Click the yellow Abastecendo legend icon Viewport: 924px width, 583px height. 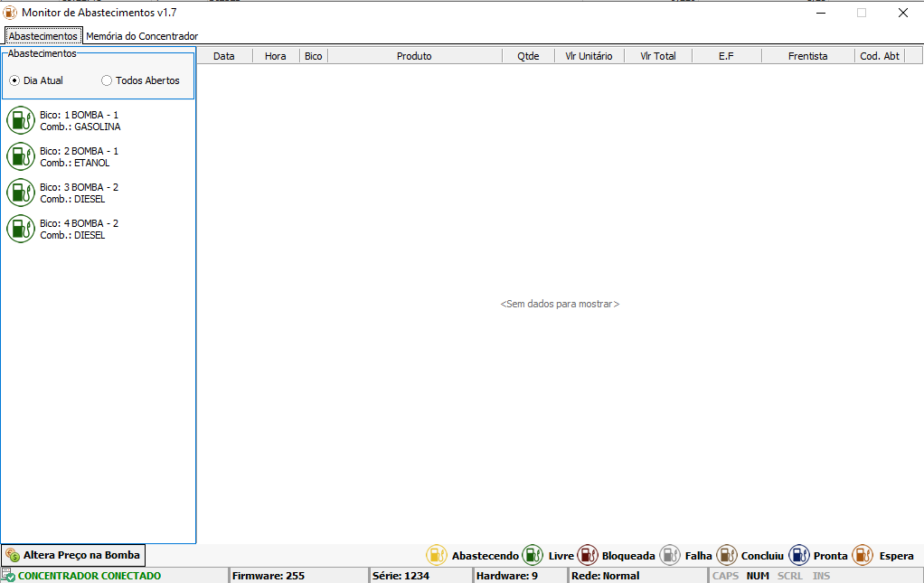click(x=437, y=555)
